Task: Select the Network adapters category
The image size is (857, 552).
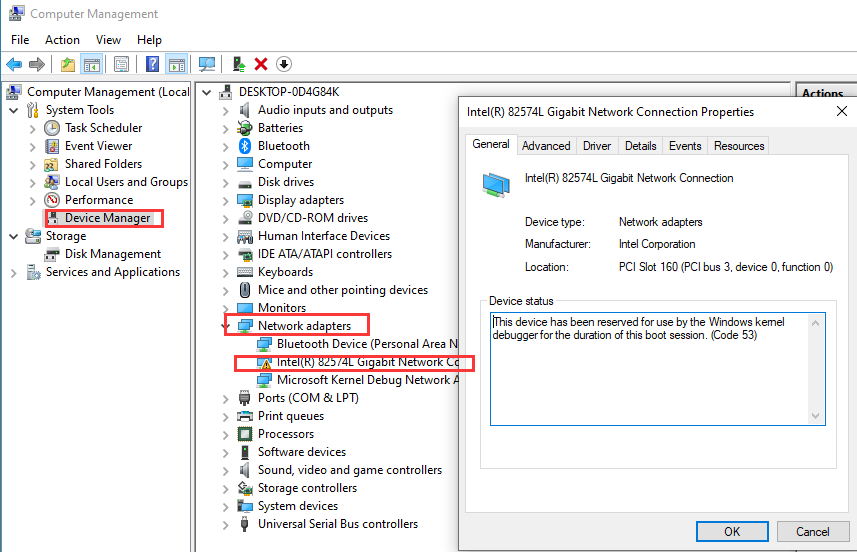Action: pyautogui.click(x=304, y=326)
